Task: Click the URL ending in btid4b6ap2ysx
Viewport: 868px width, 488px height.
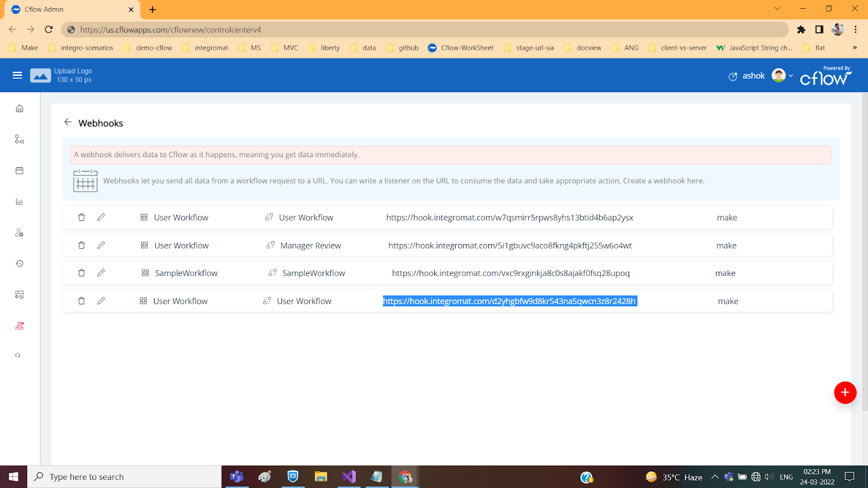Action: click(x=510, y=217)
